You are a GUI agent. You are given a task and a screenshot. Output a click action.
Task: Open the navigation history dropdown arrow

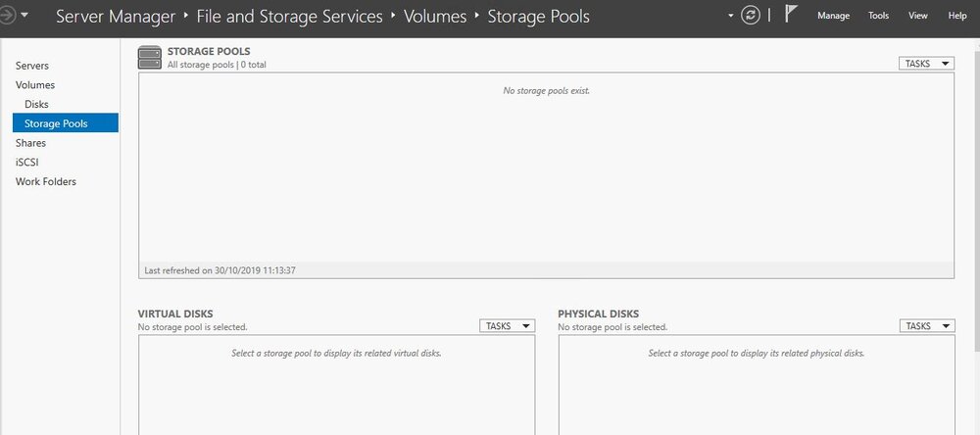(24, 15)
